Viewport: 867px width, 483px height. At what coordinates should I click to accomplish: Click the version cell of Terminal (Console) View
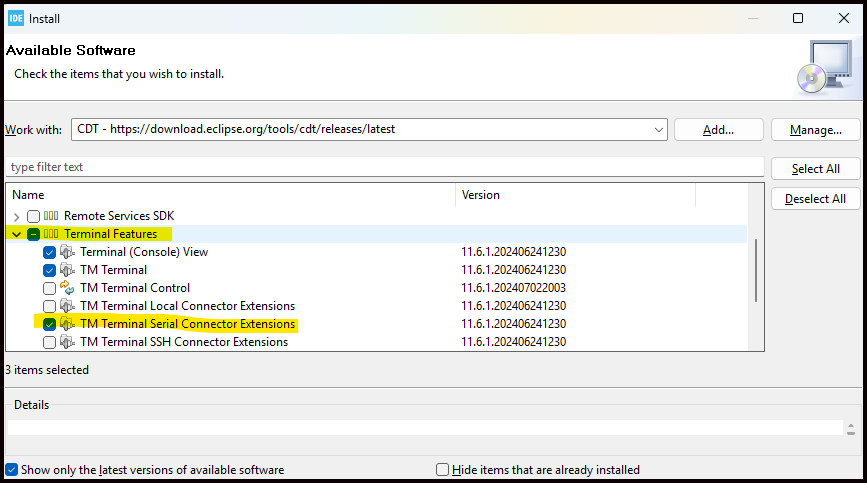(514, 252)
